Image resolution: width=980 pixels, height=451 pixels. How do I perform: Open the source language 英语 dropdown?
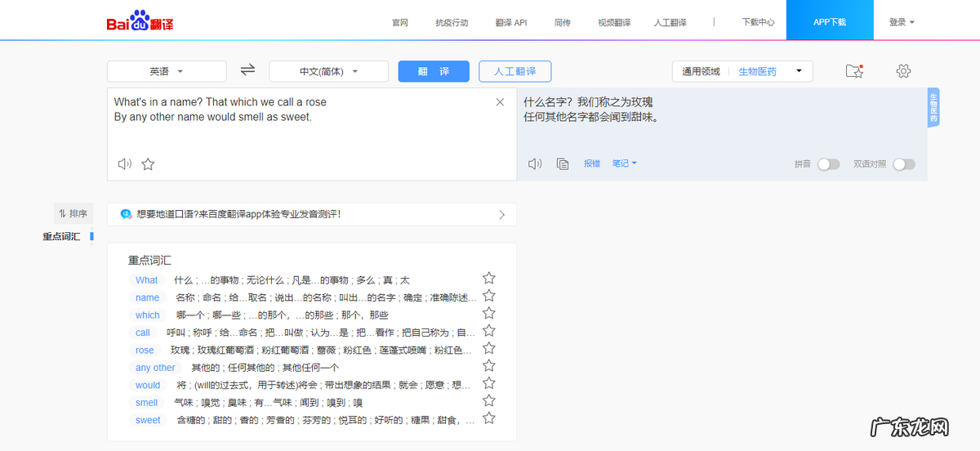tap(167, 71)
